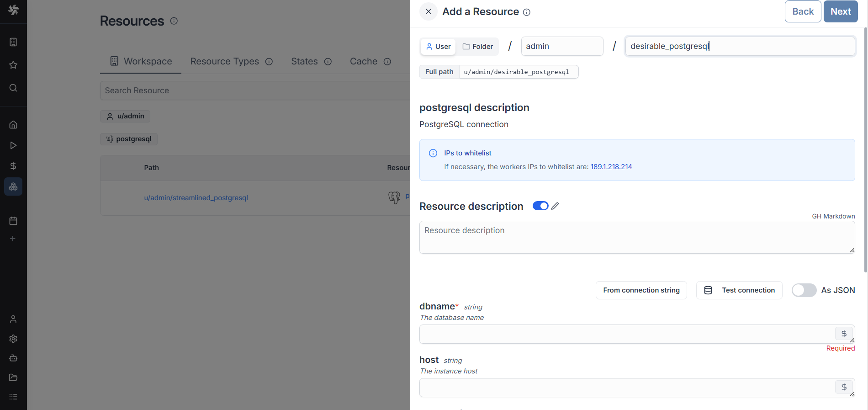Screen dimensions: 868x410
Task: Click the Search magnifier icon in the sidebar
Action: click(13, 88)
